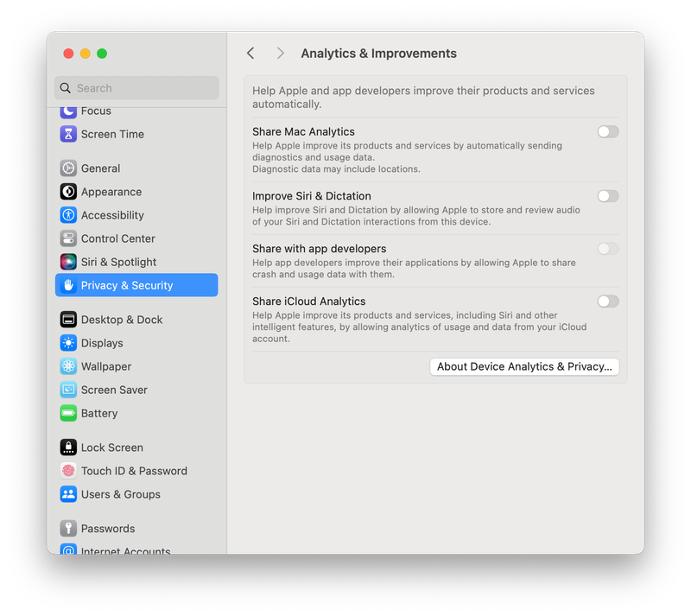The image size is (691, 616).
Task: Click the Wallpaper flower icon
Action: (68, 366)
